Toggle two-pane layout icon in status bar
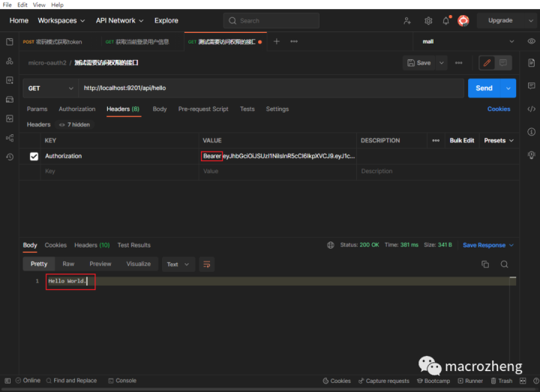Viewport: 540px width, 392px height. tap(523, 381)
